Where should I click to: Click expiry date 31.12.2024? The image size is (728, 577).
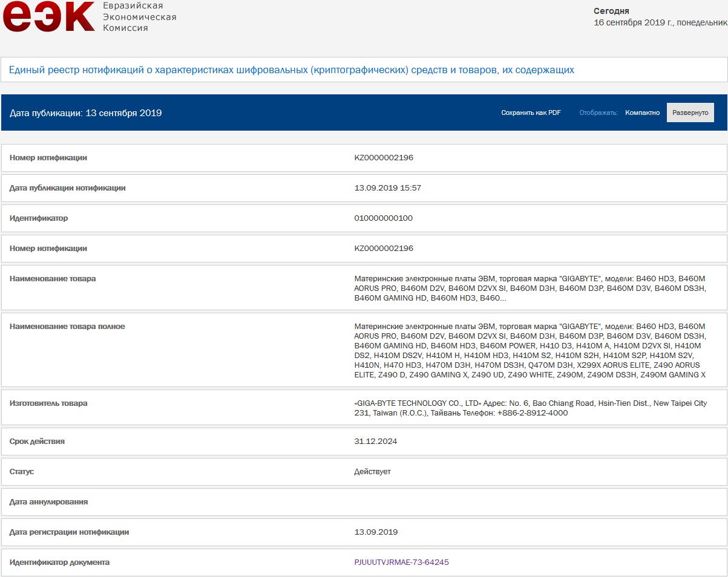click(x=375, y=442)
